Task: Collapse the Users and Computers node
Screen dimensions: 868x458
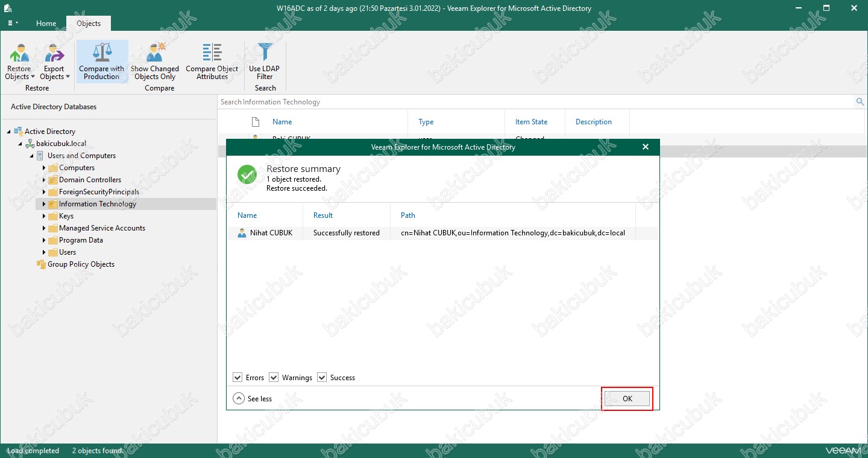Action: pos(32,156)
